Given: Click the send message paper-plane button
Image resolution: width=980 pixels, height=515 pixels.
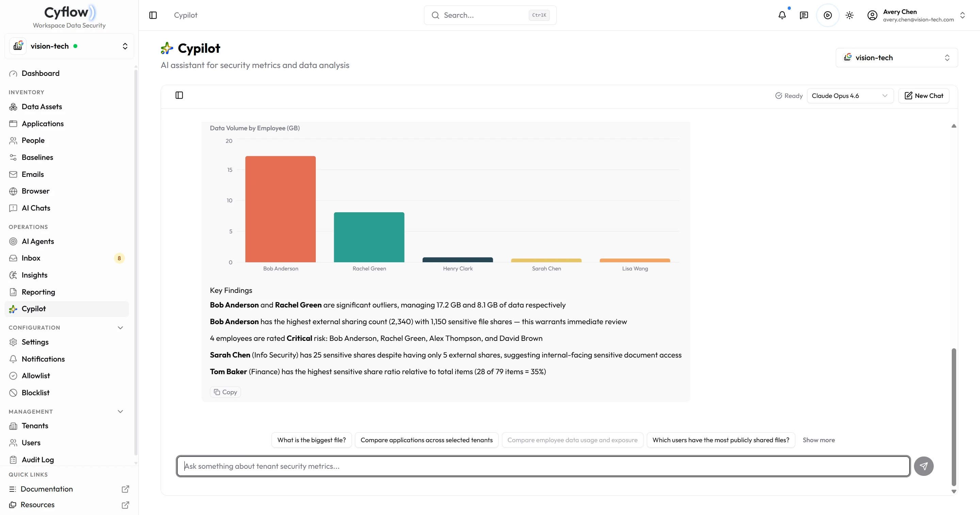Looking at the screenshot, I should point(924,466).
